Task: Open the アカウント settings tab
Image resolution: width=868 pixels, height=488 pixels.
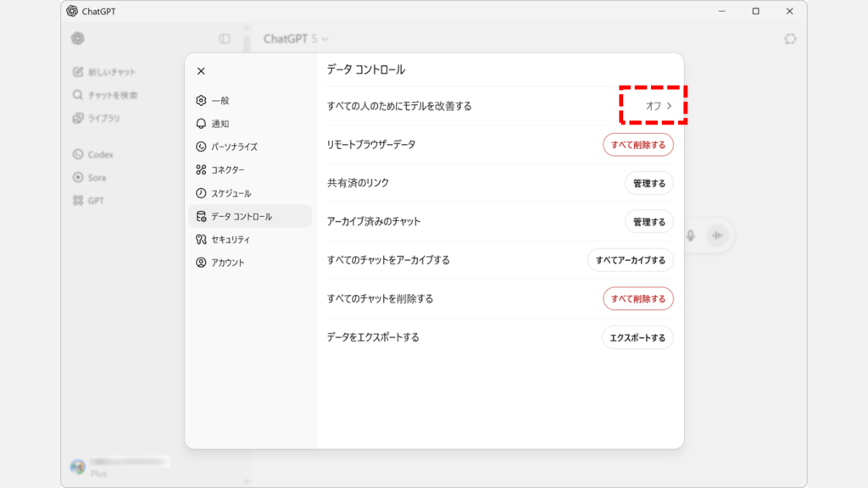Action: (250, 263)
